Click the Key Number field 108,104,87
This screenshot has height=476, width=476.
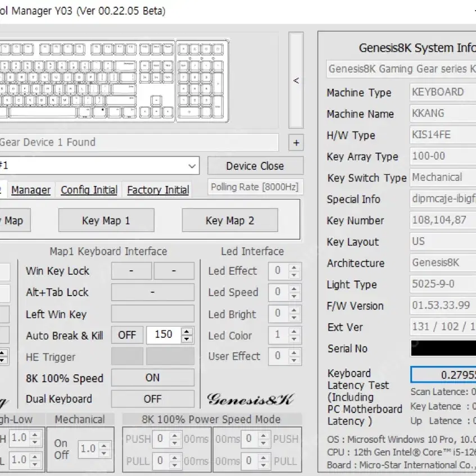(443, 220)
